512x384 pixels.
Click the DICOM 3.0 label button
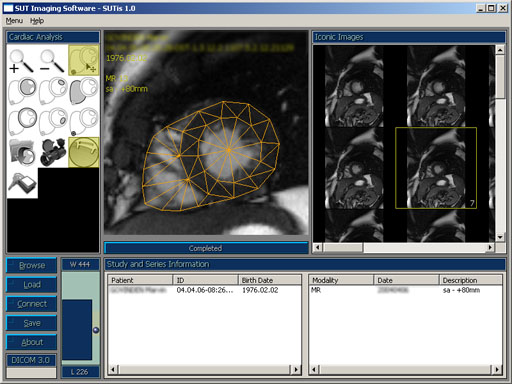tap(31, 360)
